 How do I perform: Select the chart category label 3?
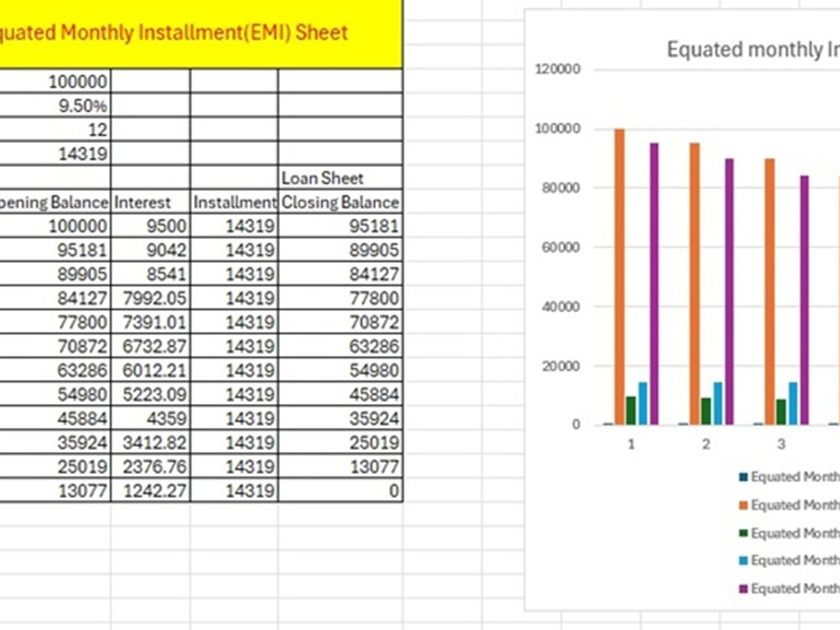[x=781, y=444]
